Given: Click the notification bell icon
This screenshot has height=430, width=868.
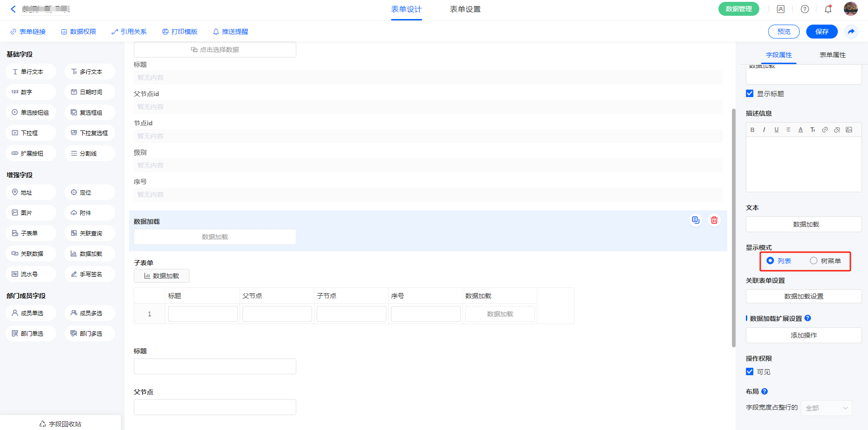Looking at the screenshot, I should point(828,9).
